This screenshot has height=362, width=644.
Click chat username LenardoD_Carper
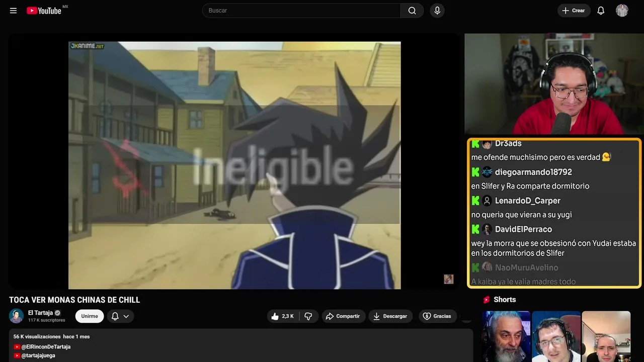point(527,201)
